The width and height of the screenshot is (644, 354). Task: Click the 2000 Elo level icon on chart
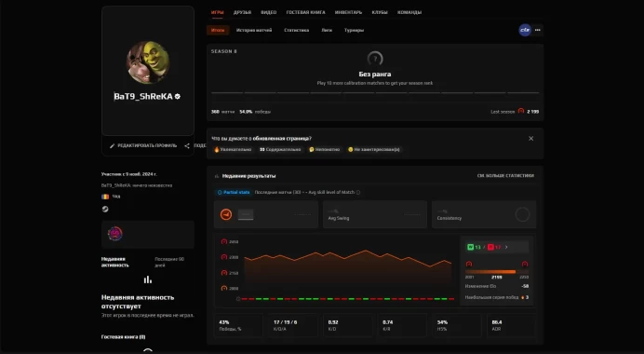click(224, 288)
